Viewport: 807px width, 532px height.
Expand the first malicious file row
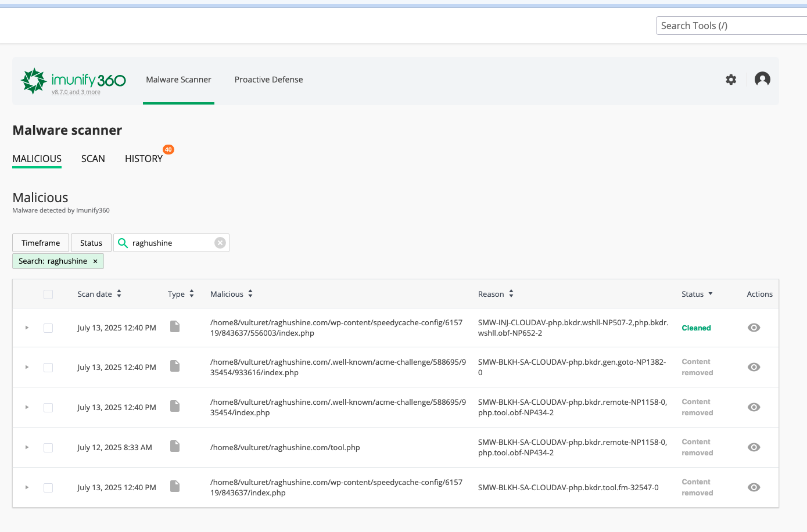27,328
